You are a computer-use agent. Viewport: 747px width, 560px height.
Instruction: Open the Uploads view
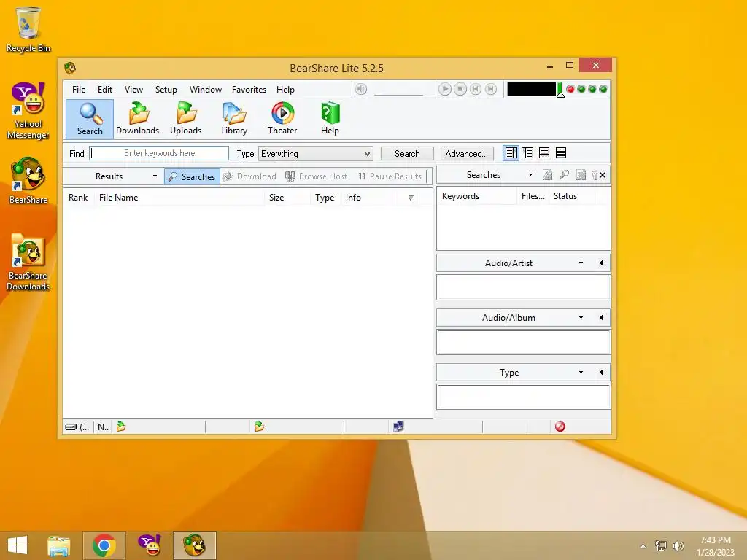186,119
